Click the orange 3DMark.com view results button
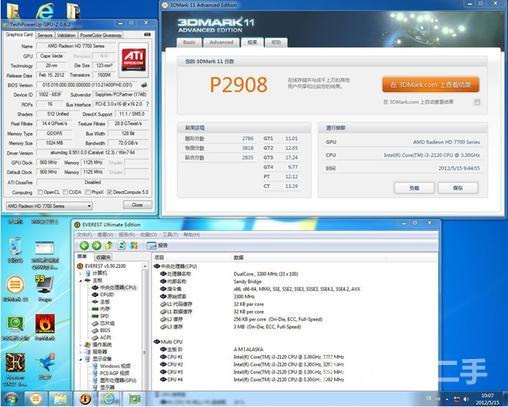Viewport: 508px width, 407px height. [431, 85]
